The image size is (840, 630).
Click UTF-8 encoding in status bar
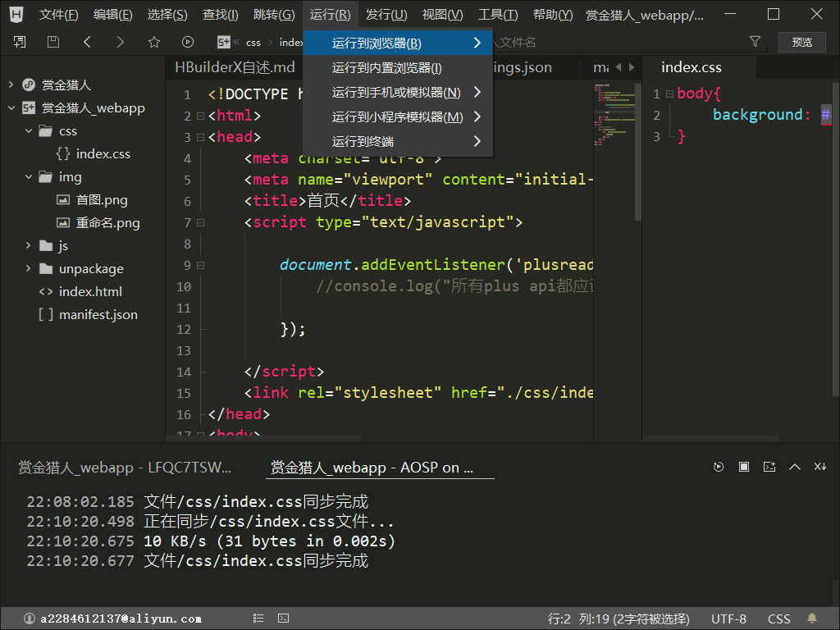(x=728, y=619)
